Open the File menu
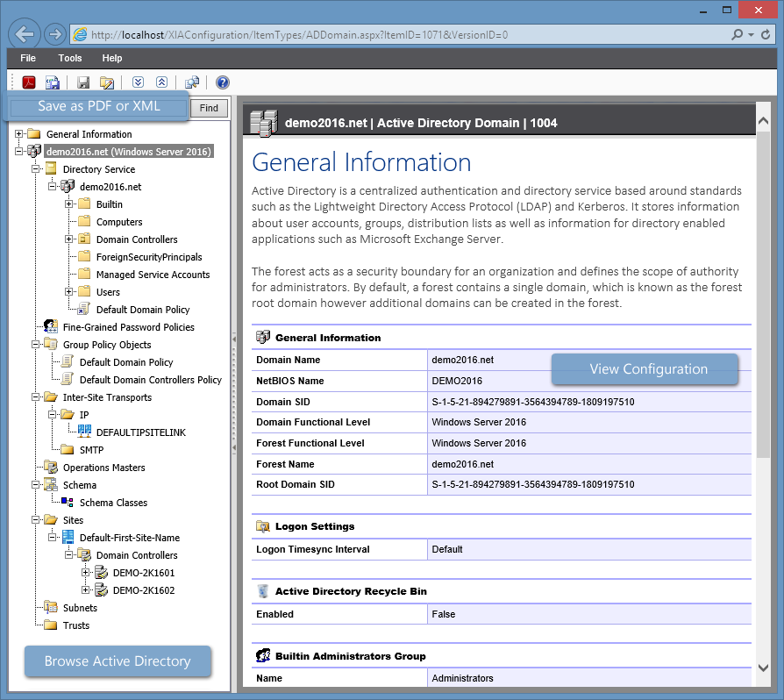Viewport: 784px width, 700px height. coord(28,58)
